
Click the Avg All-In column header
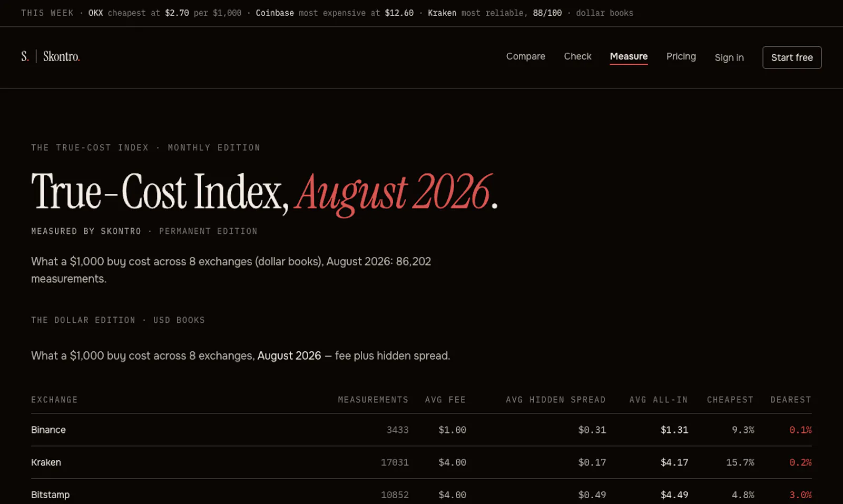659,400
